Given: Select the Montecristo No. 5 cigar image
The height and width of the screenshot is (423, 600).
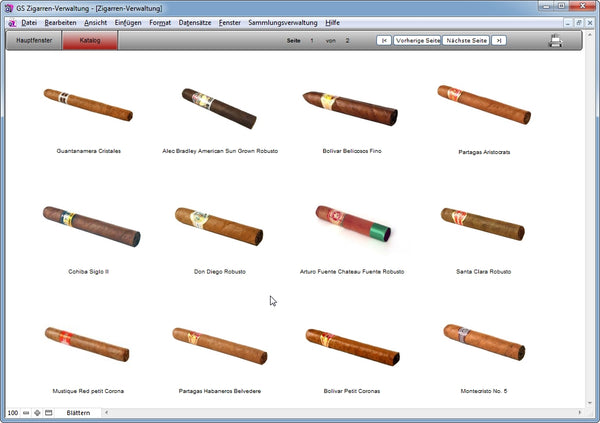Looking at the screenshot, I should 484,342.
